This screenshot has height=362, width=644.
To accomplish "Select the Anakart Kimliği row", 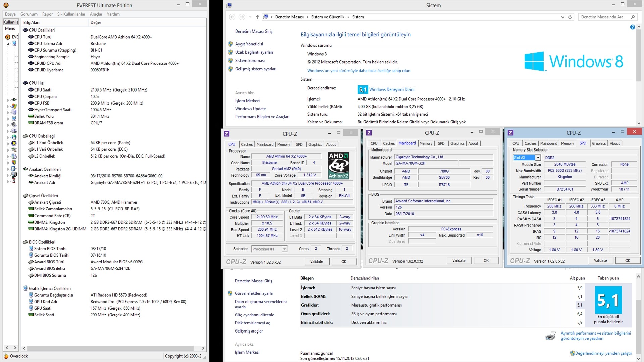I will [x=114, y=176].
